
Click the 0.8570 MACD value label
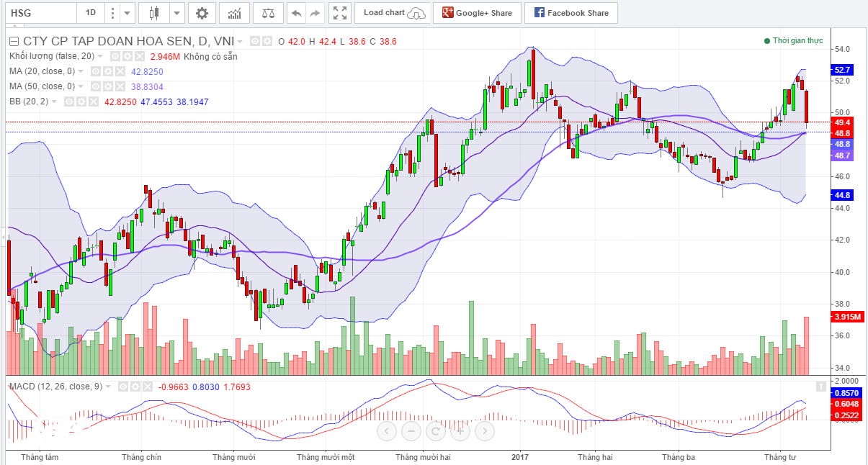point(845,394)
